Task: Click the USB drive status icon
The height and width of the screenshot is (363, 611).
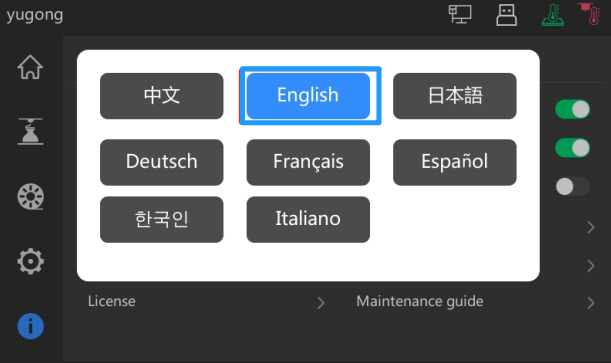Action: [506, 15]
